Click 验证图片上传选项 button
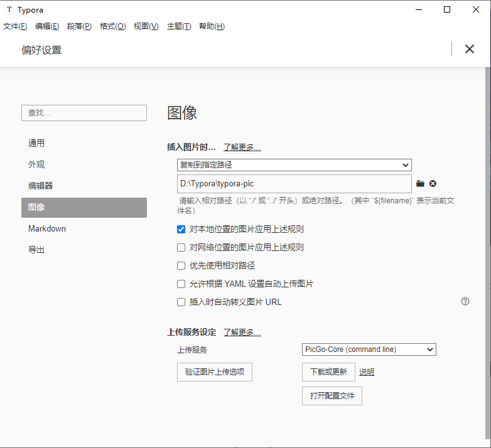 coord(215,372)
